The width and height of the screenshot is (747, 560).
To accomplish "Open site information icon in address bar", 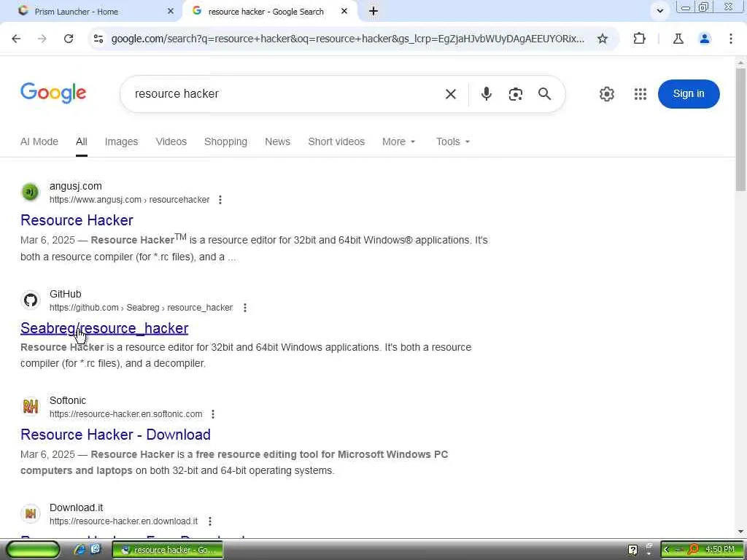I will [x=98, y=39].
